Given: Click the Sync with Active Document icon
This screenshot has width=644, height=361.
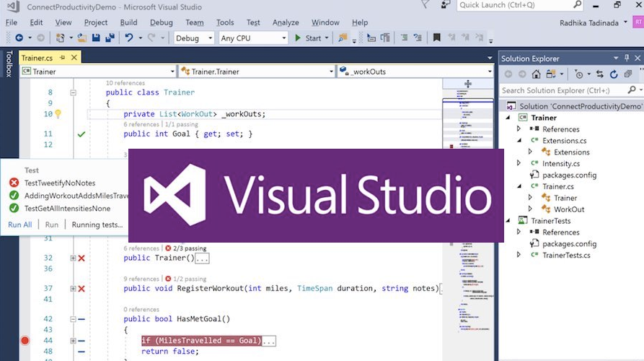Looking at the screenshot, I should pos(599,74).
